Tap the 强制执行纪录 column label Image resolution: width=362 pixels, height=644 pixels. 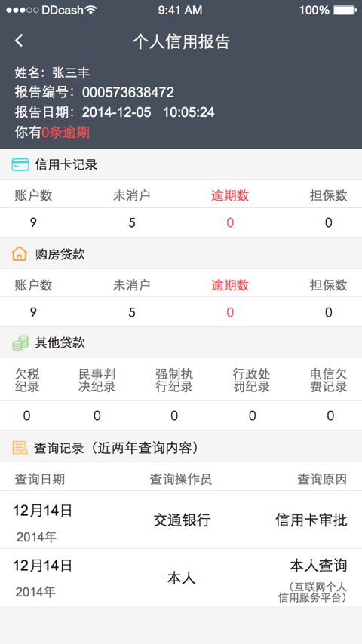[174, 380]
